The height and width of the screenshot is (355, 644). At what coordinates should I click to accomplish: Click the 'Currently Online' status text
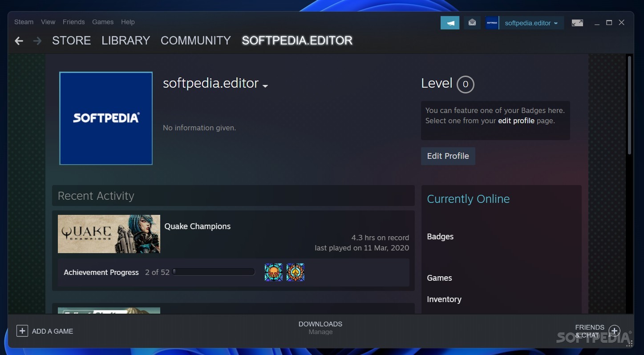pyautogui.click(x=468, y=199)
